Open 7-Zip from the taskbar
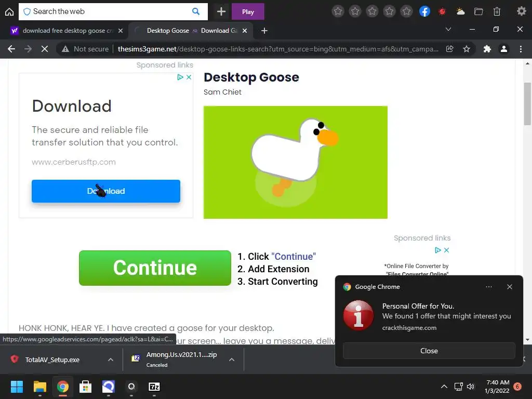Screen dimensions: 532x399 click(x=154, y=387)
